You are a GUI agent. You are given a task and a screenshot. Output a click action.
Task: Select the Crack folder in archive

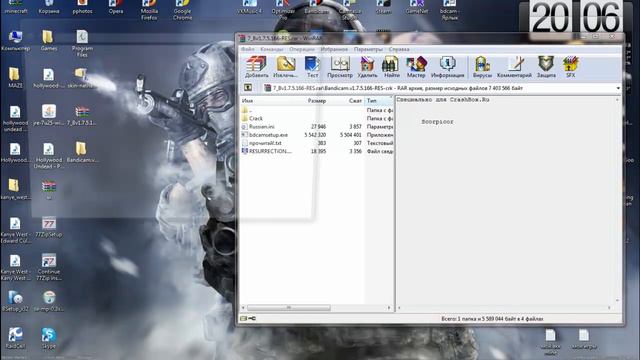tap(316, 118)
